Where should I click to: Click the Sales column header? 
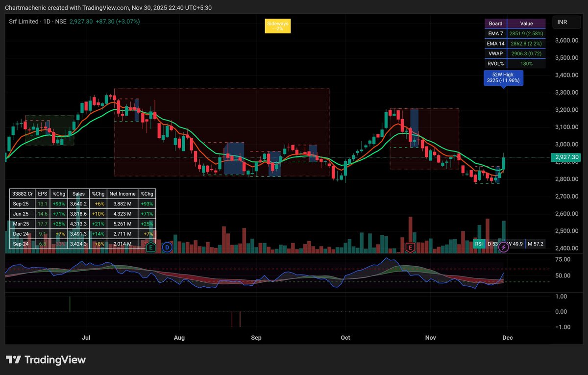pos(79,193)
